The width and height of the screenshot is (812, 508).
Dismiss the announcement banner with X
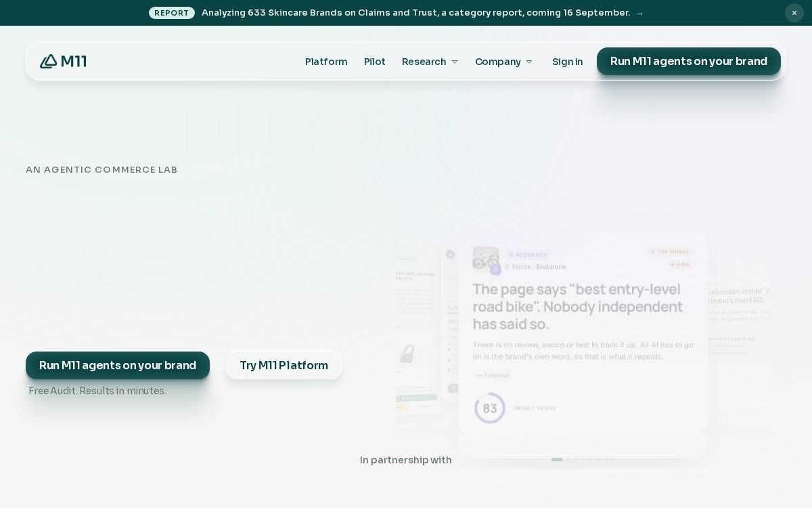click(794, 13)
